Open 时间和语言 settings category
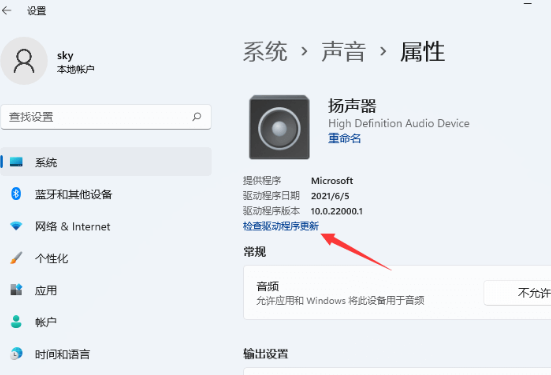The height and width of the screenshot is (375, 551). coord(106,354)
